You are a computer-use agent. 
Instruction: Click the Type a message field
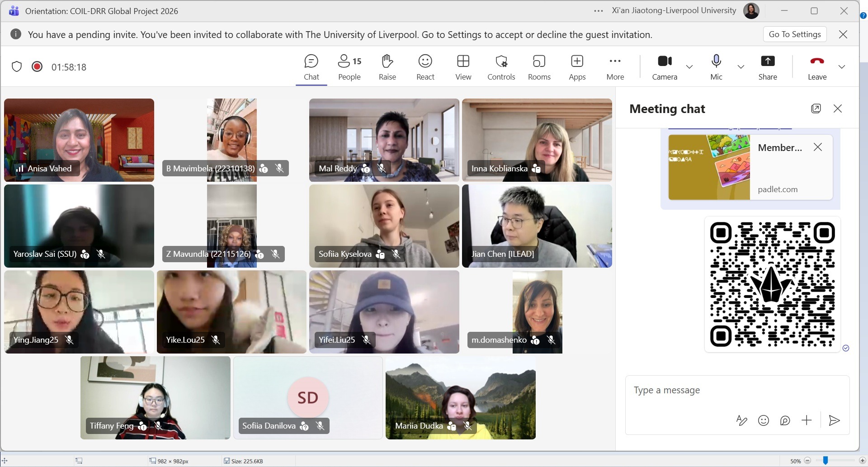[x=737, y=390]
